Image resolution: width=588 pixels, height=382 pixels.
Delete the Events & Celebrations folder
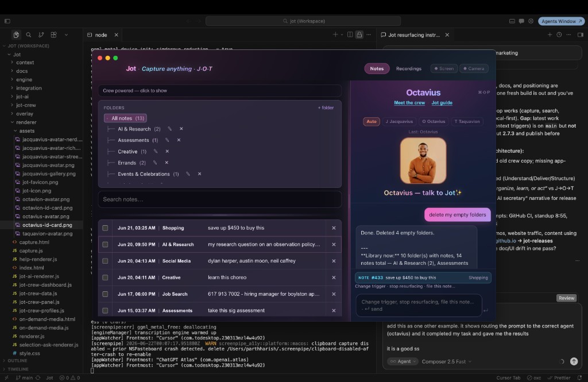click(199, 173)
